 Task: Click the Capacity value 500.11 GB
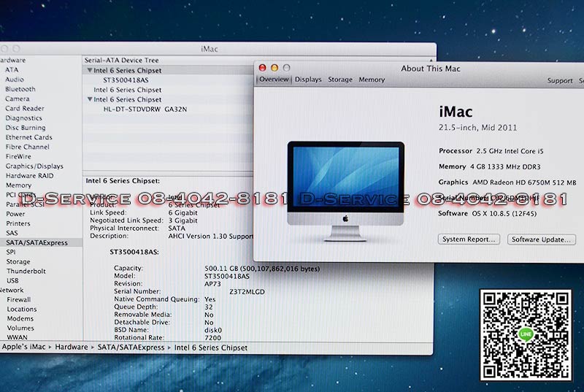[x=262, y=269]
